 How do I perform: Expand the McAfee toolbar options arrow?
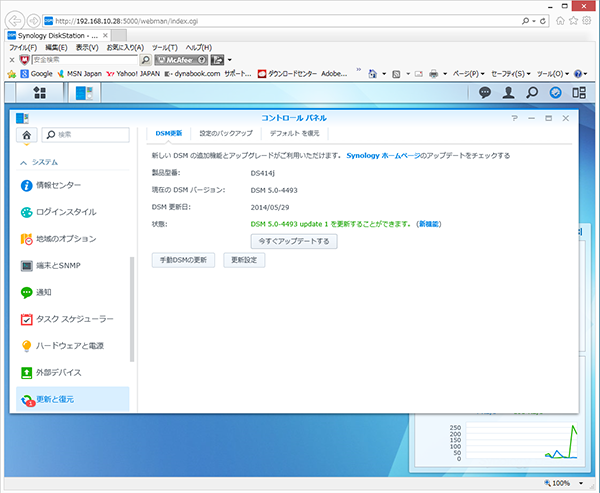click(230, 60)
